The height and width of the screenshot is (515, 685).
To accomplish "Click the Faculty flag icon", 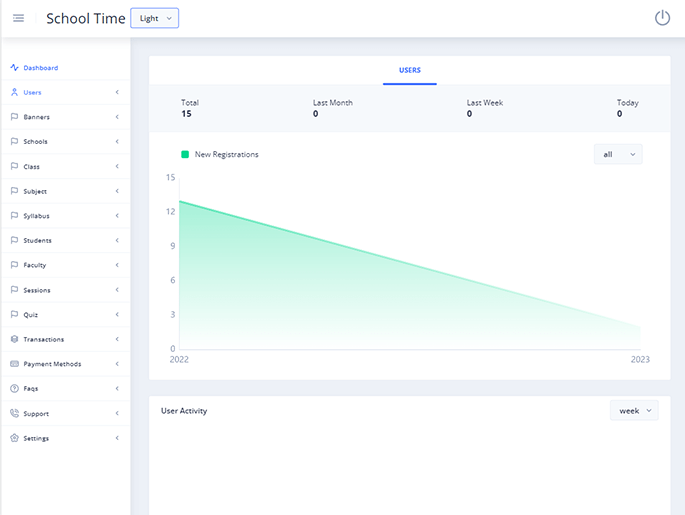I will click(14, 265).
